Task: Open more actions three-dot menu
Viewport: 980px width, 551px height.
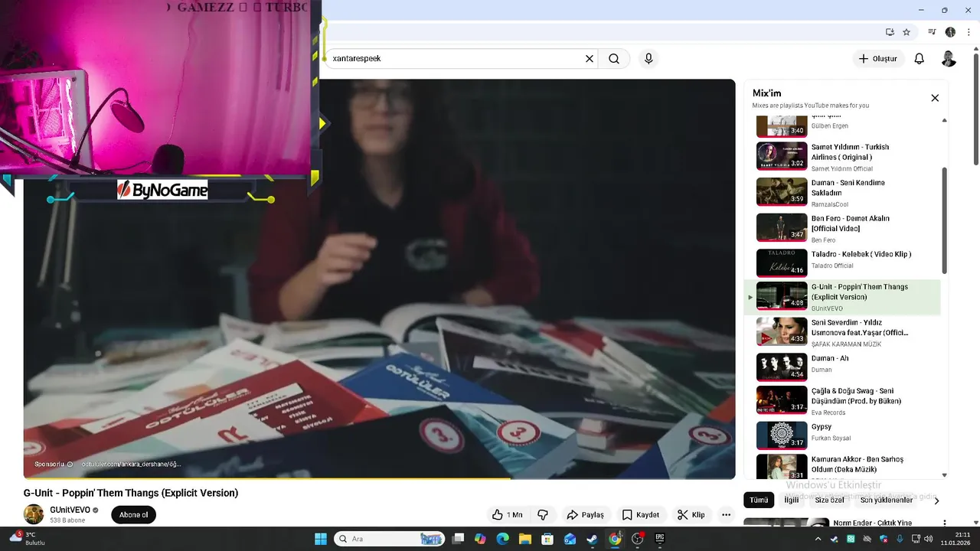Action: [726, 515]
